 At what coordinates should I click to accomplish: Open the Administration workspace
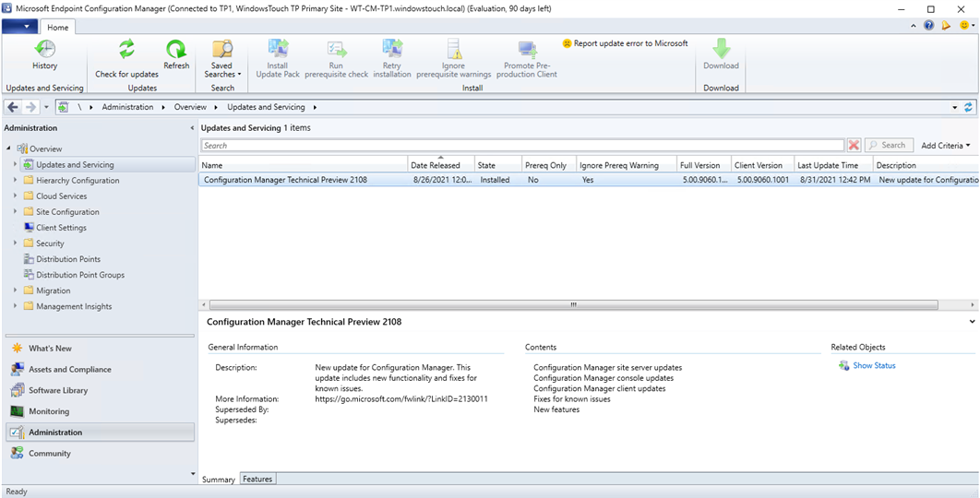click(100, 432)
